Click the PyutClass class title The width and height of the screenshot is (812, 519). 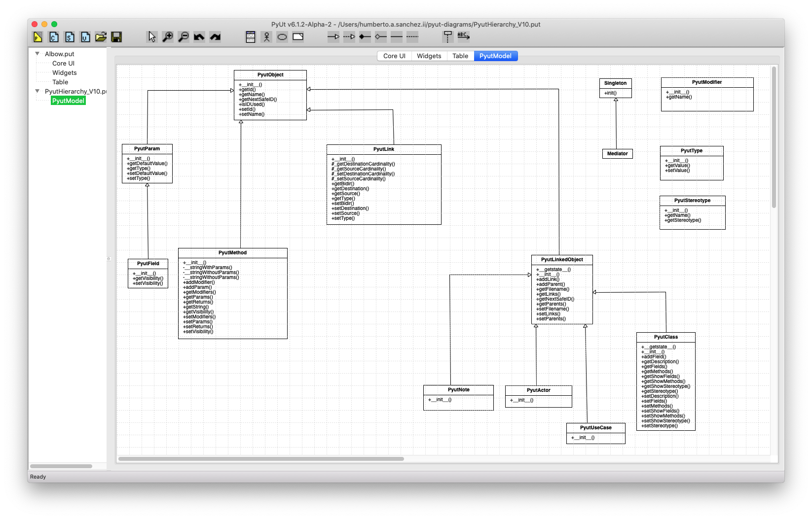(x=666, y=337)
